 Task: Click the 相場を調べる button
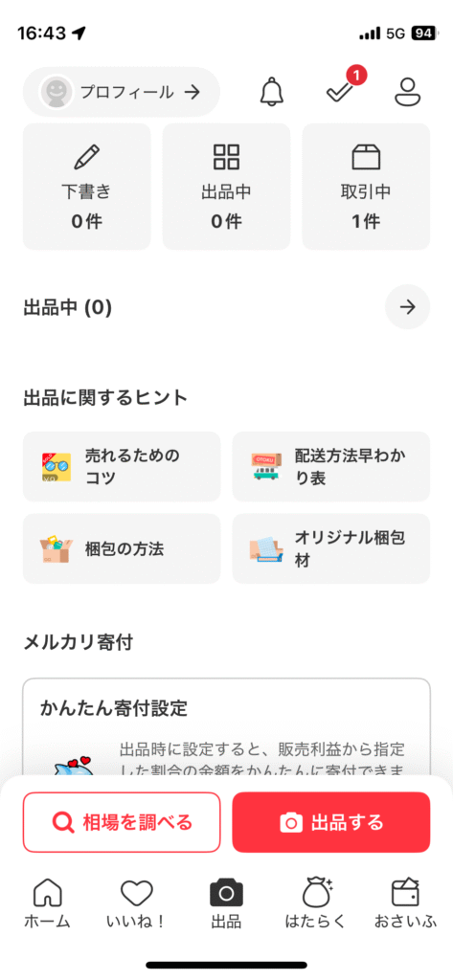122,822
